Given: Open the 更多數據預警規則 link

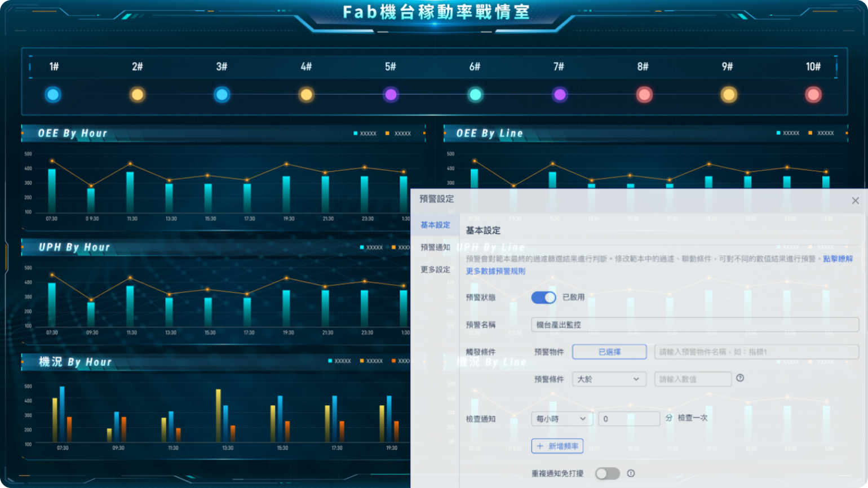Looking at the screenshot, I should pyautogui.click(x=495, y=271).
